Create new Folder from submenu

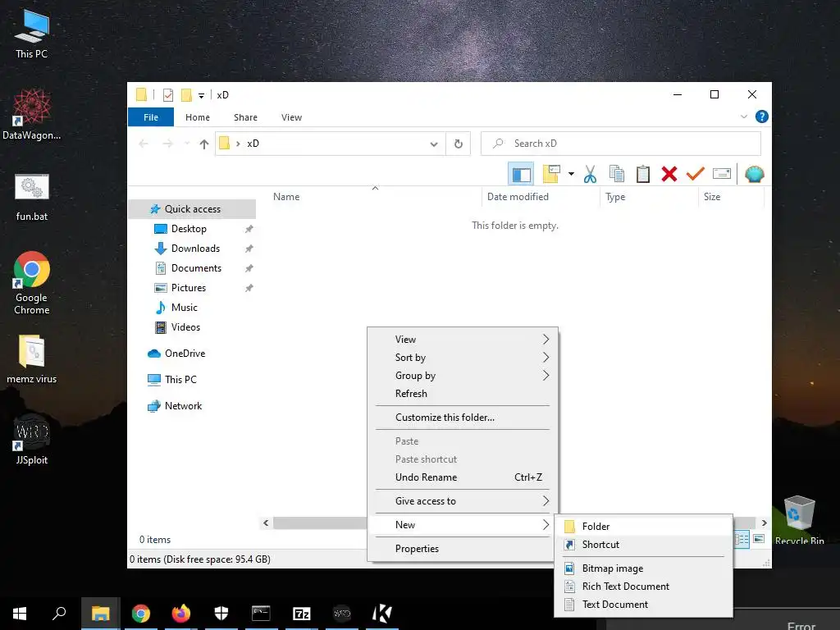pyautogui.click(x=643, y=527)
